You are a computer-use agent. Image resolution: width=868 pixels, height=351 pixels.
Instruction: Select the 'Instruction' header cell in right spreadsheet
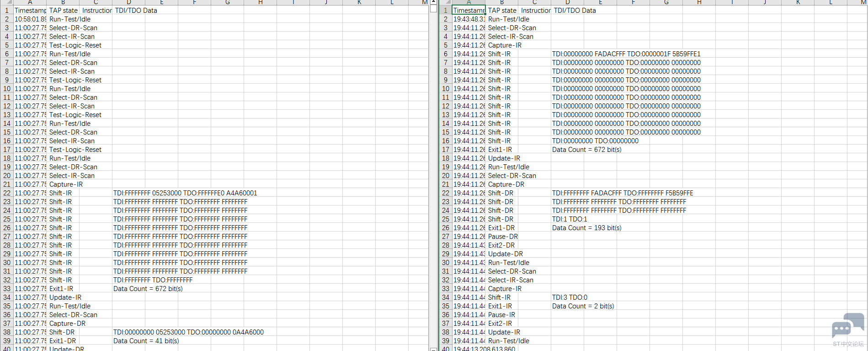tap(535, 10)
